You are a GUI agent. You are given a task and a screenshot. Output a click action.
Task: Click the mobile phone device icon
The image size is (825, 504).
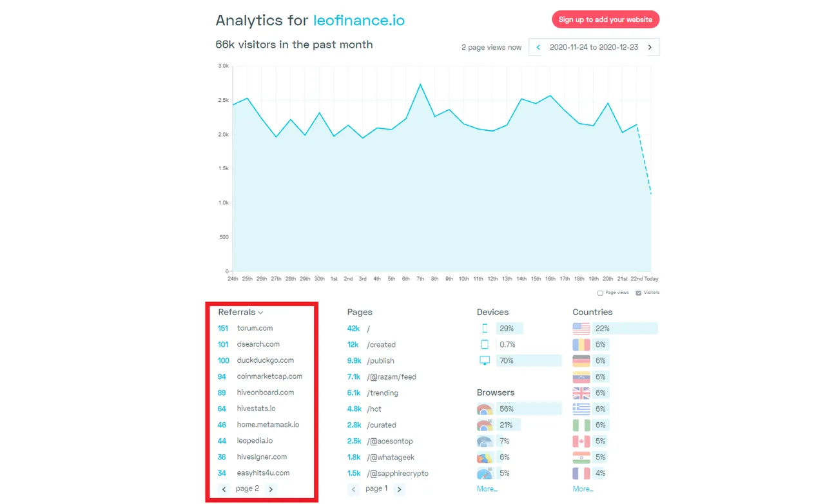coord(485,328)
